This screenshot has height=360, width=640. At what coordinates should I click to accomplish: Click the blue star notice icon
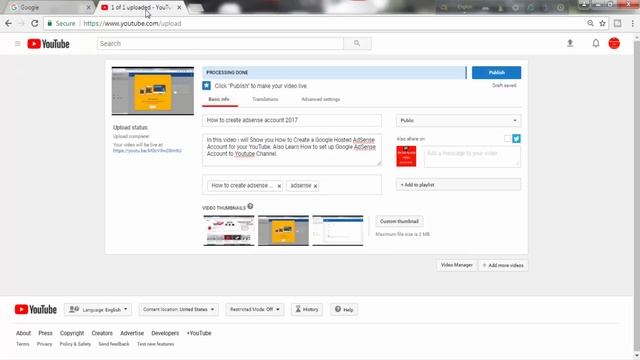click(x=207, y=86)
